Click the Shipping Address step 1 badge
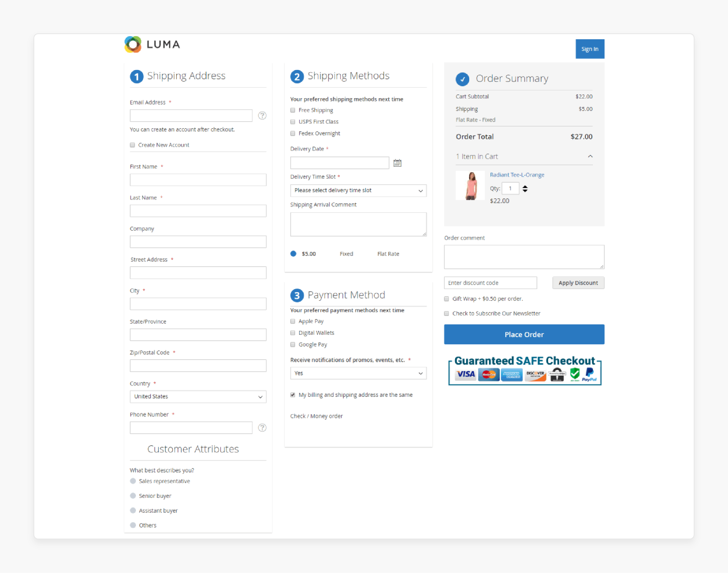 tap(137, 77)
